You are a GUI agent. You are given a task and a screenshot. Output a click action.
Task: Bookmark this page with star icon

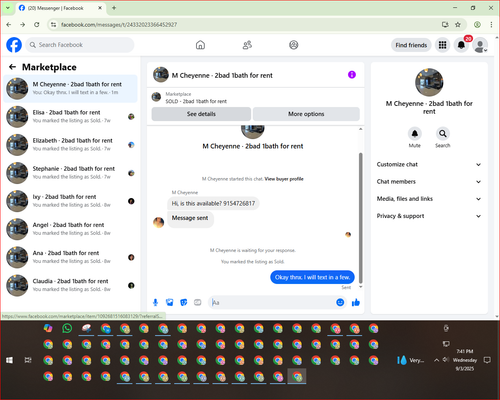[x=458, y=24]
